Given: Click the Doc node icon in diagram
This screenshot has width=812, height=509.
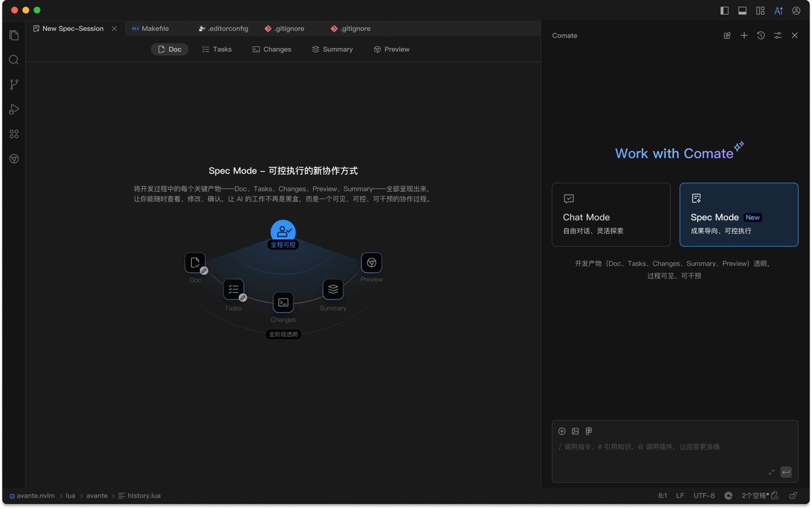Looking at the screenshot, I should (195, 263).
